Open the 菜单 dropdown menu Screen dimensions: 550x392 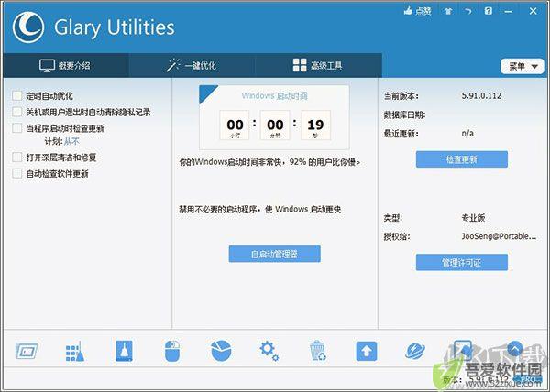pos(522,66)
